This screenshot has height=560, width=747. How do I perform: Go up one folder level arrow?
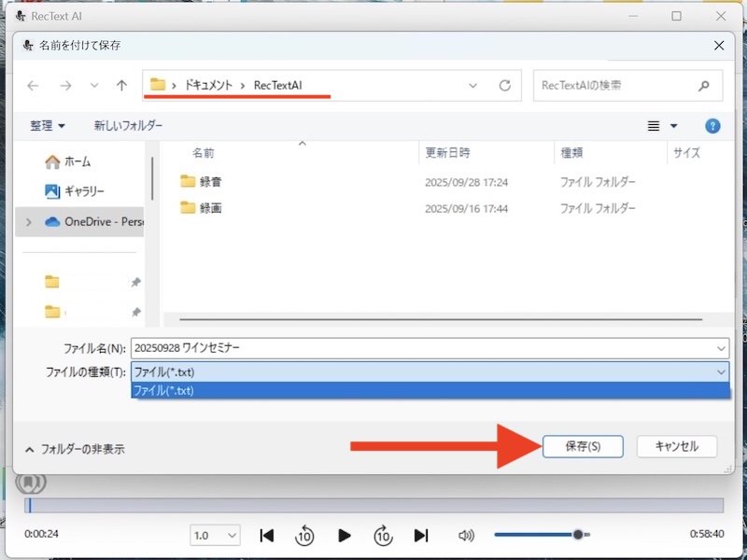click(121, 85)
